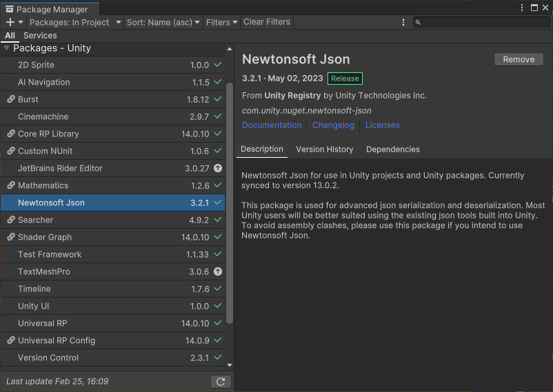This screenshot has height=392, width=553.
Task: Click the Unity UI installed checkmark
Action: pyautogui.click(x=218, y=306)
